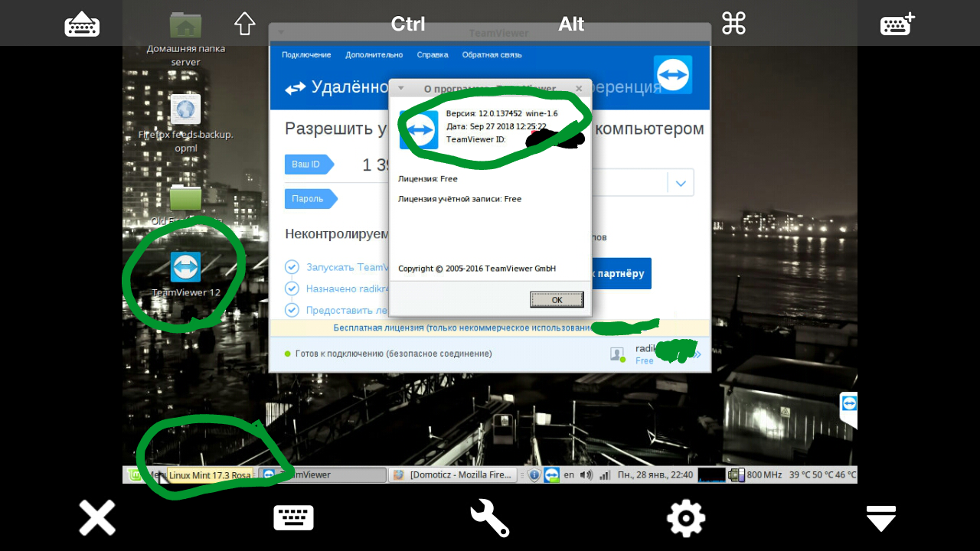Screen dimensions: 980x551
Task: Click the checkmark icon next to Предоставить
Action: pos(292,310)
